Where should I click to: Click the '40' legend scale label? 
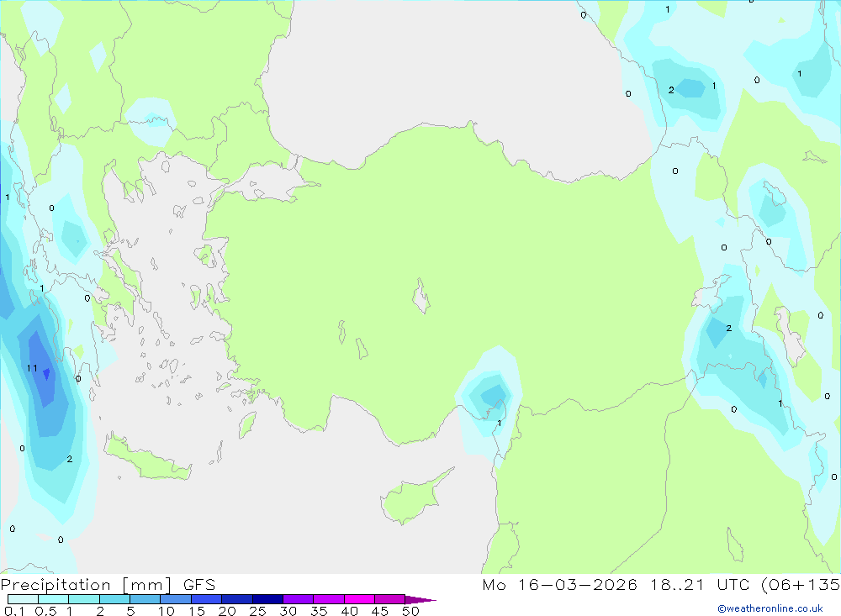point(350,611)
